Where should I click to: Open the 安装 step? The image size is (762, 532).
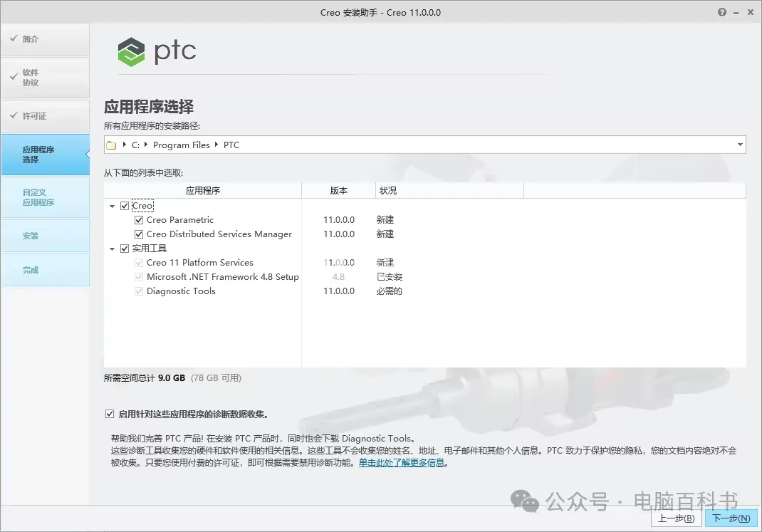(x=45, y=236)
